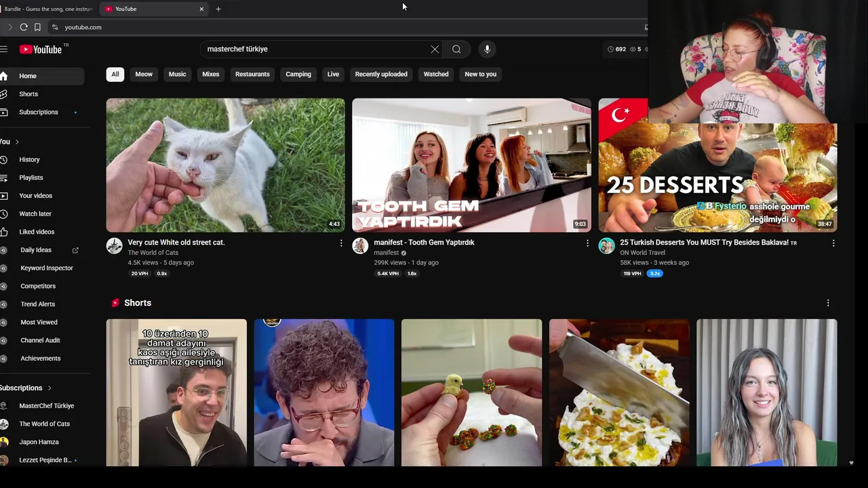The width and height of the screenshot is (868, 488).
Task: Select the Restaurants filter chip
Action: click(252, 75)
